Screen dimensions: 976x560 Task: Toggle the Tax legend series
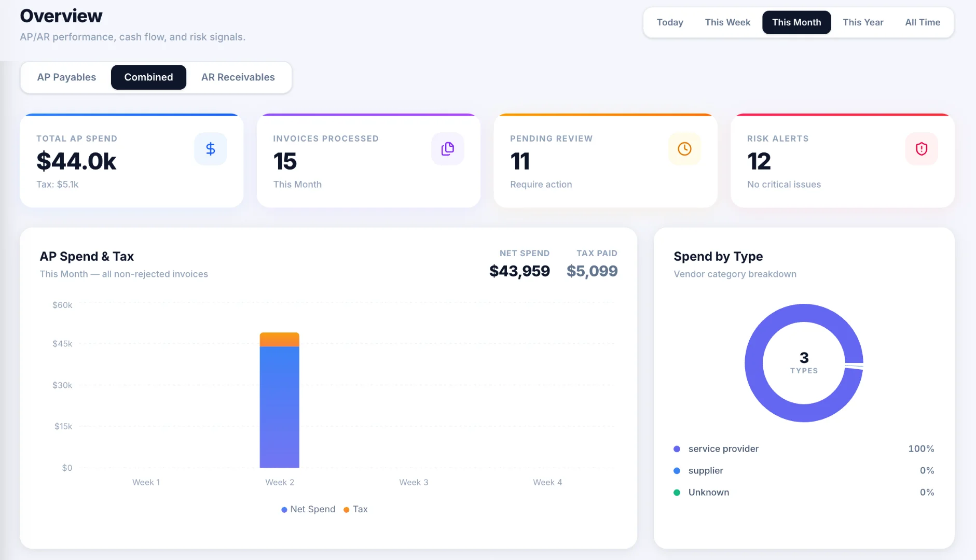(x=356, y=509)
